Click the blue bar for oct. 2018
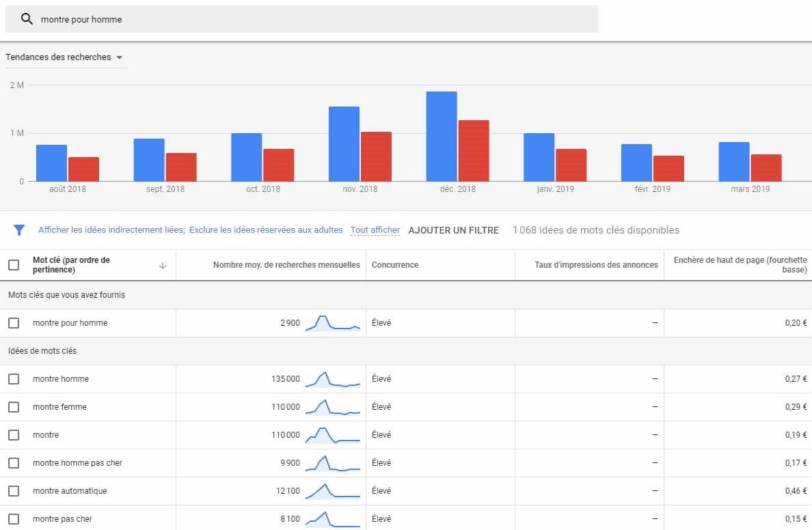 click(247, 157)
